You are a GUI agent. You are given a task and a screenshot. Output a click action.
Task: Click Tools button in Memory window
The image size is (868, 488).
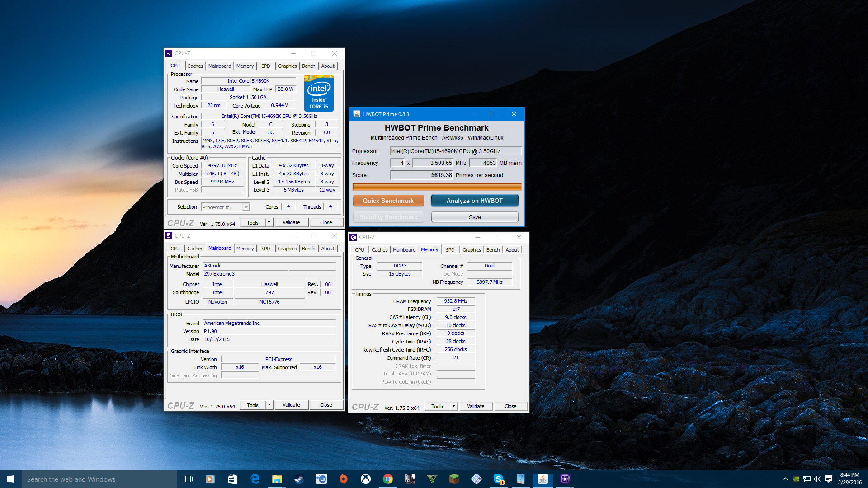tap(437, 406)
